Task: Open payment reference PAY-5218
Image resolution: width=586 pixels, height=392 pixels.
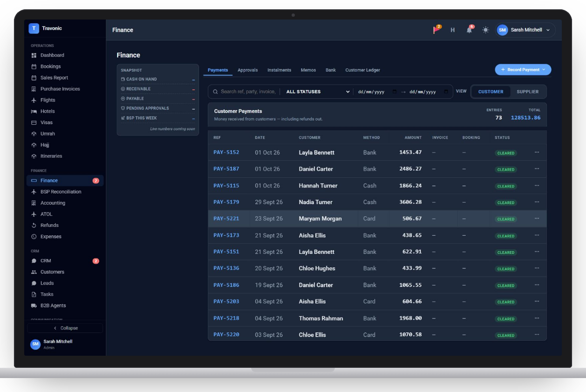Action: 226,318
